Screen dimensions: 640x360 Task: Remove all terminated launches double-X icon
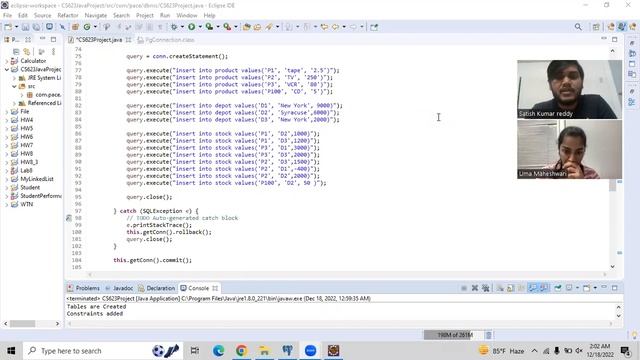tap(485, 288)
